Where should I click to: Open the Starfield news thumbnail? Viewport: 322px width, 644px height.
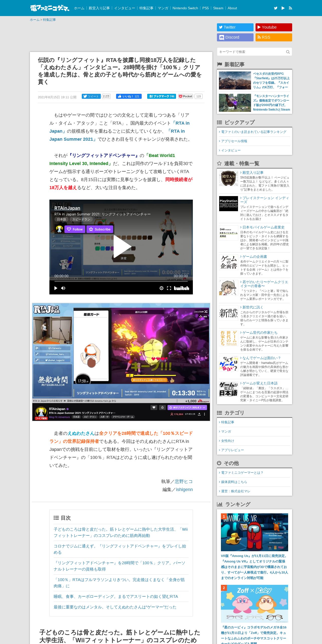[x=235, y=80]
